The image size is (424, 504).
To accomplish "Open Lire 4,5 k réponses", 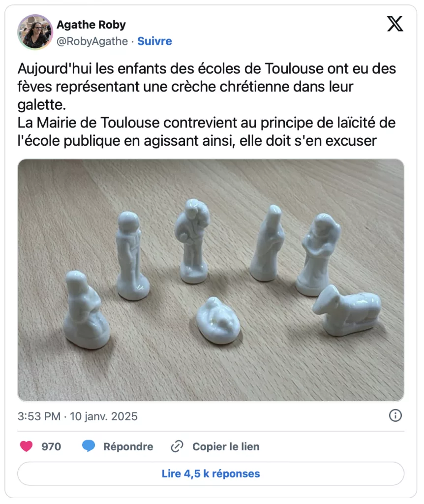I will 211,473.
